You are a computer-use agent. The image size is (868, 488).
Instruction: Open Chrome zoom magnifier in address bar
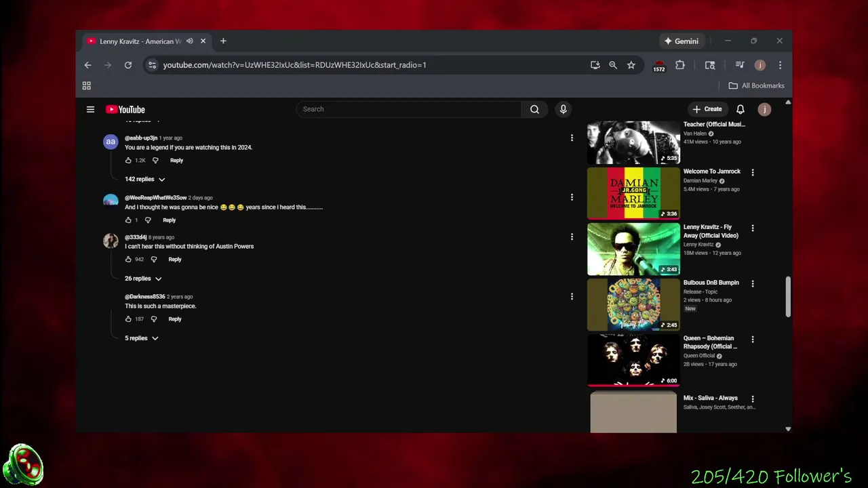pos(613,65)
